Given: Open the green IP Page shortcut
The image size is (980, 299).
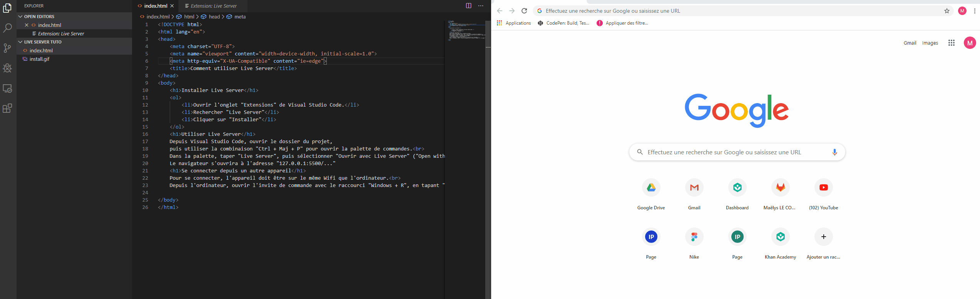Looking at the screenshot, I should click(738, 244).
